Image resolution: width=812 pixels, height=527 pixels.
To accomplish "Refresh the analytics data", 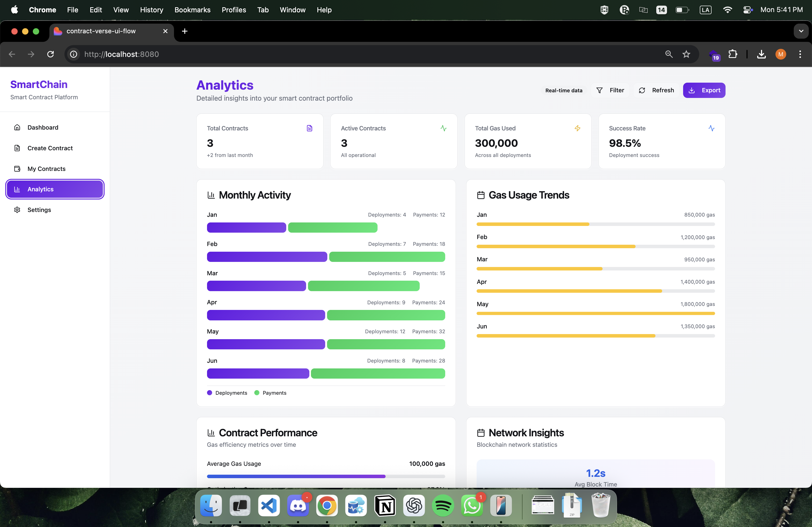I will click(x=656, y=90).
